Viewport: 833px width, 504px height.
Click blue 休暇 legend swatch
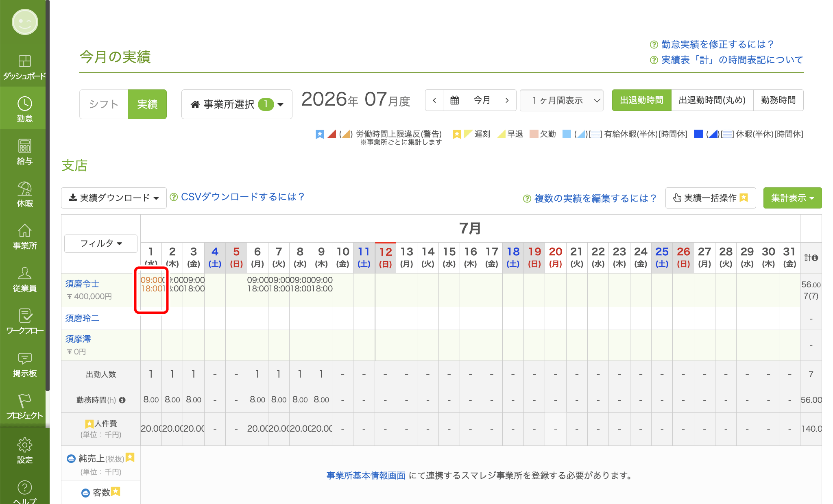[x=698, y=134]
